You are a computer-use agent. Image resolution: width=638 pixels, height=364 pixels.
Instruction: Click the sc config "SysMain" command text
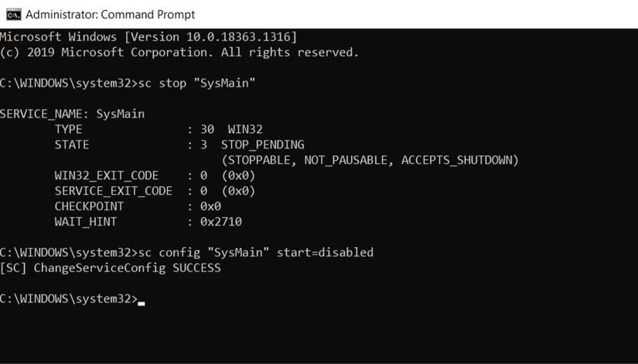point(217,253)
